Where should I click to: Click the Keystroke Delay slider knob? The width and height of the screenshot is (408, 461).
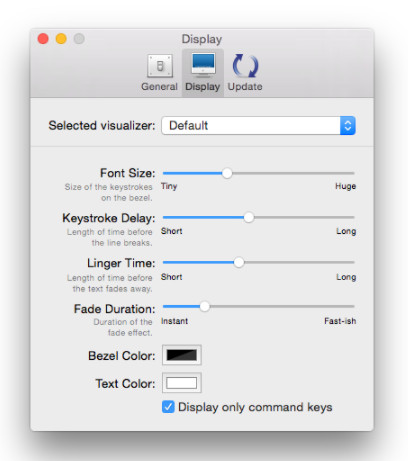point(249,218)
